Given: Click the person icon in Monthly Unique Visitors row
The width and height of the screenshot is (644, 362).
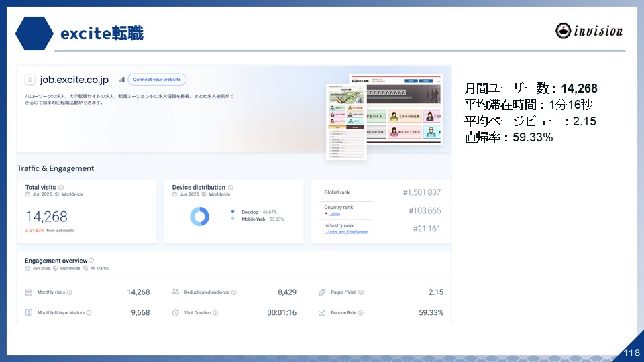Looking at the screenshot, I should tap(29, 313).
